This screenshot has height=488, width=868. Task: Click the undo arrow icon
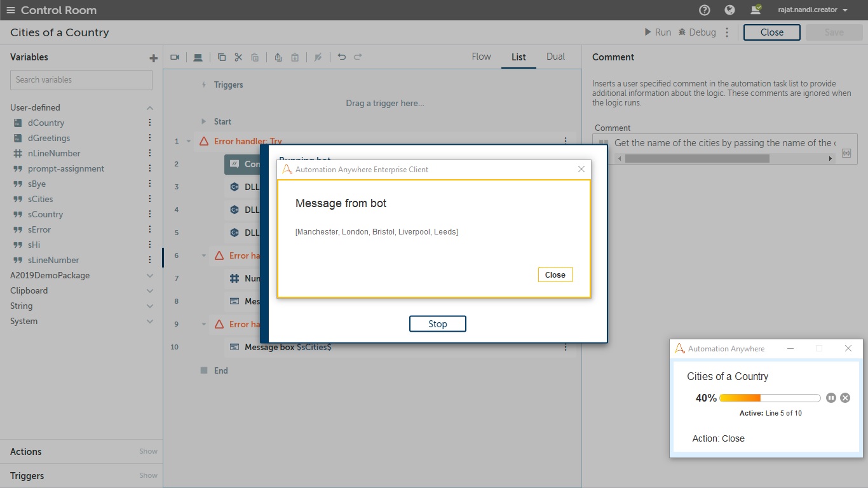click(341, 57)
